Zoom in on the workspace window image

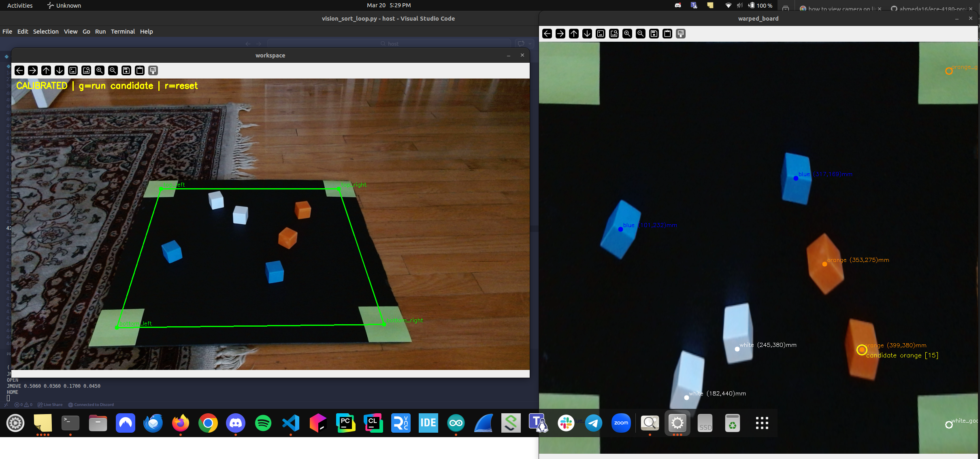[x=100, y=70]
